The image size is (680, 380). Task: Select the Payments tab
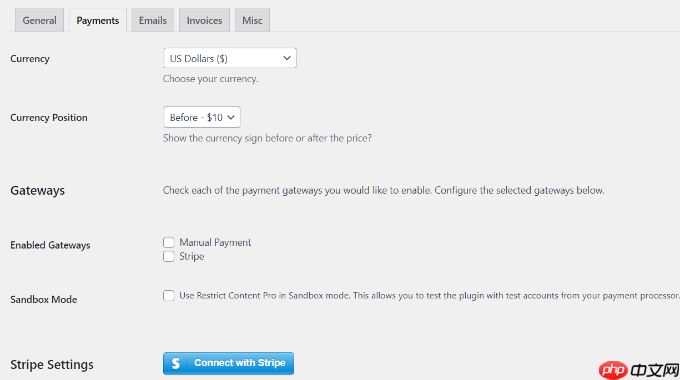(98, 20)
